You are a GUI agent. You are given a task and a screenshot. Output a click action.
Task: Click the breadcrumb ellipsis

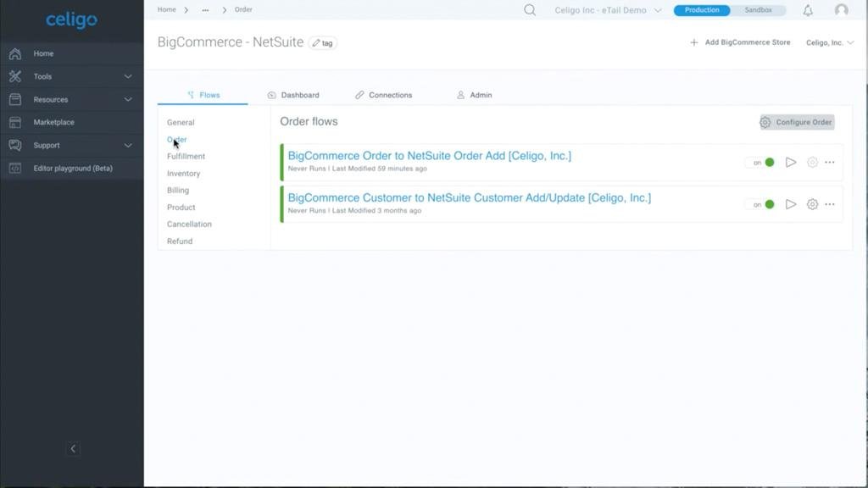coord(205,10)
